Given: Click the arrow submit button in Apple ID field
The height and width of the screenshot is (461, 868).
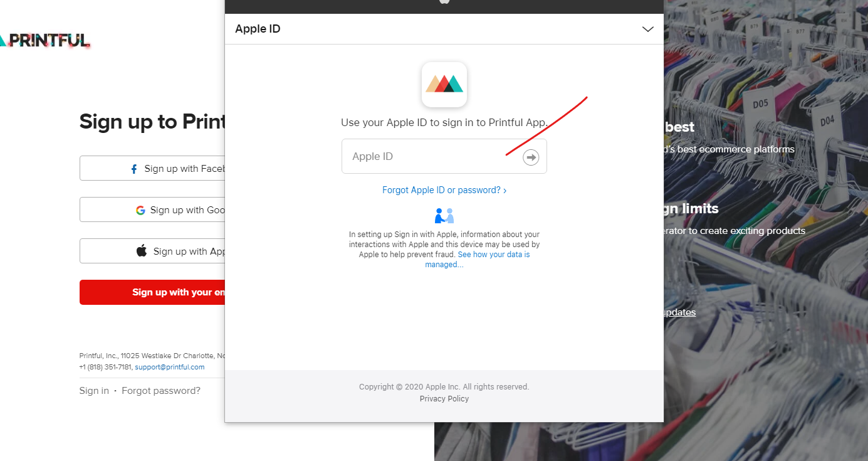Looking at the screenshot, I should click(x=531, y=157).
